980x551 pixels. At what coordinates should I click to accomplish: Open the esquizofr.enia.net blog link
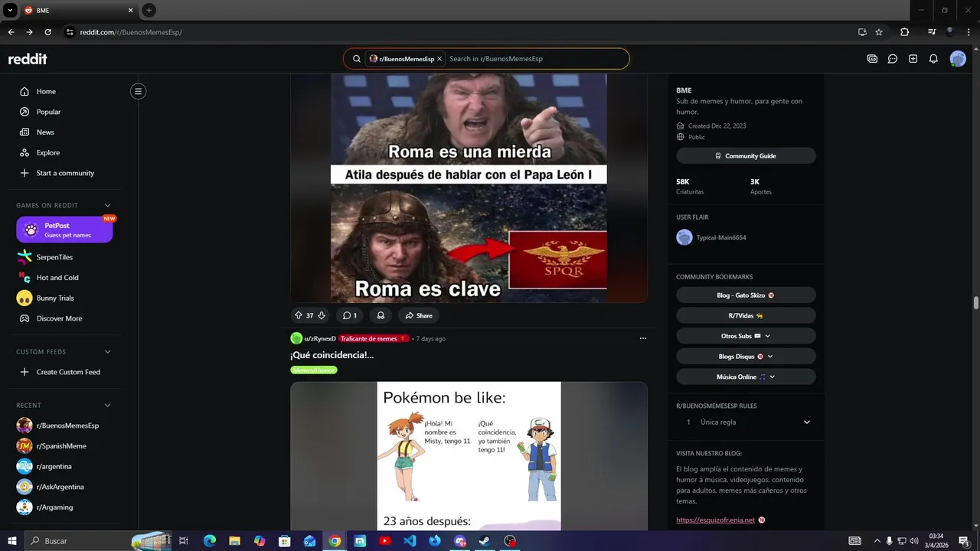[715, 520]
